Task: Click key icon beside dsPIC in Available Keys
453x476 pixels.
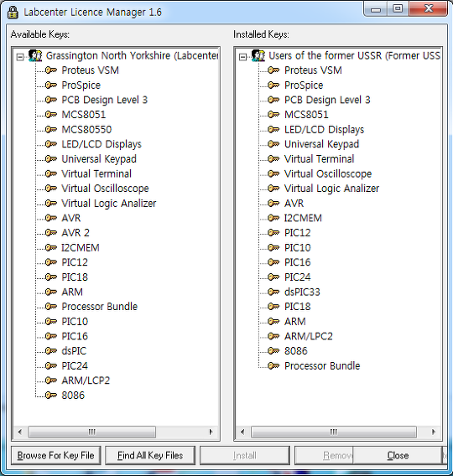Action: pos(51,351)
